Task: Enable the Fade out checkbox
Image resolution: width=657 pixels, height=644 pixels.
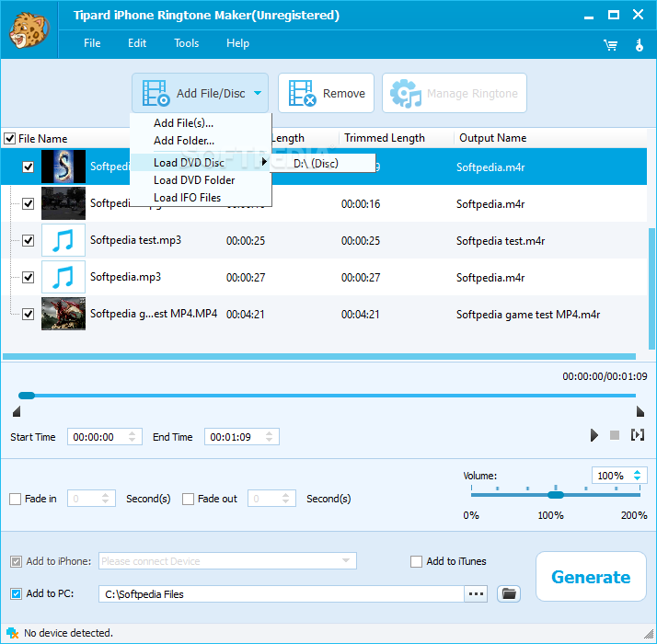Action: pos(188,499)
